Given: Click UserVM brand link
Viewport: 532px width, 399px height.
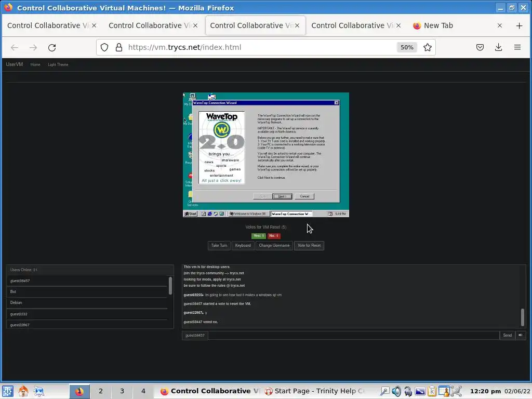Looking at the screenshot, I should (14, 64).
